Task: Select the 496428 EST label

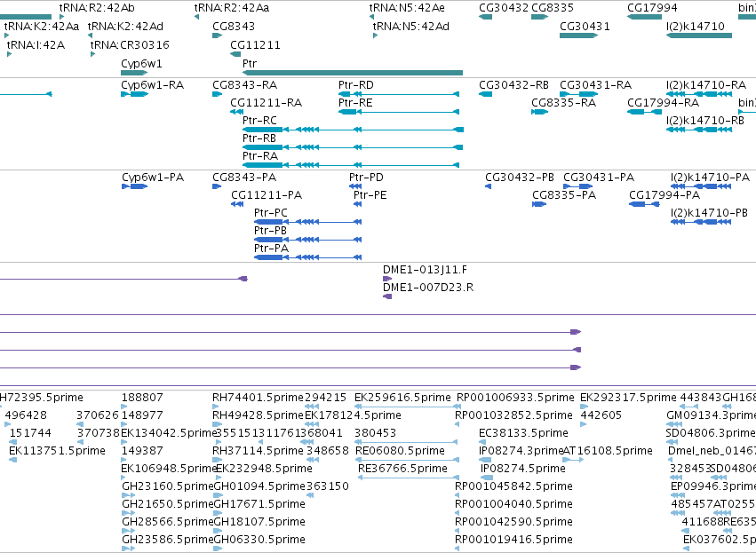Action: point(26,415)
